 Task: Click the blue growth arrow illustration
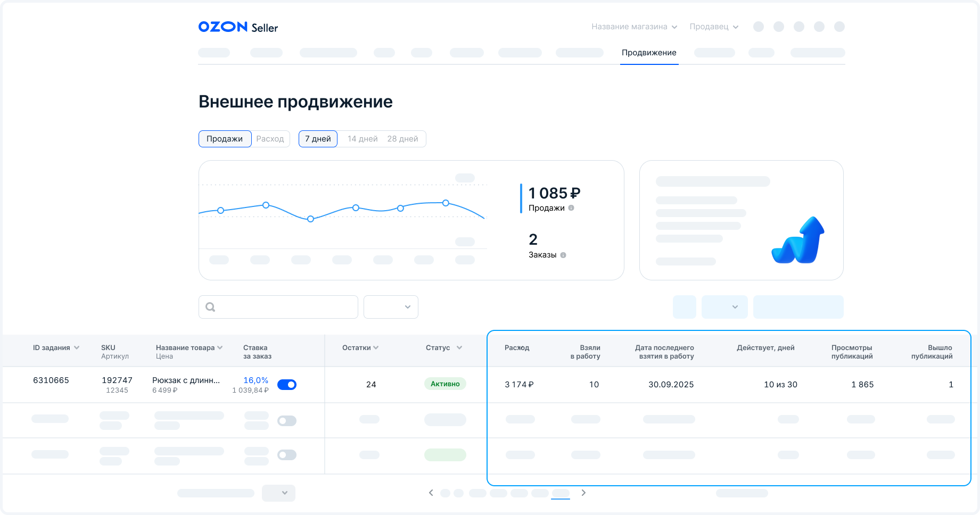tap(798, 240)
